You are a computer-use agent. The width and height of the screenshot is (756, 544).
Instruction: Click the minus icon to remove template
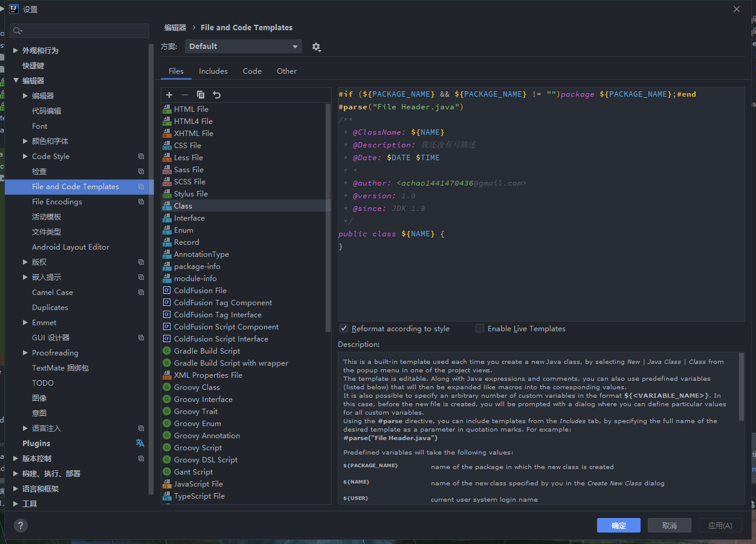coord(185,95)
